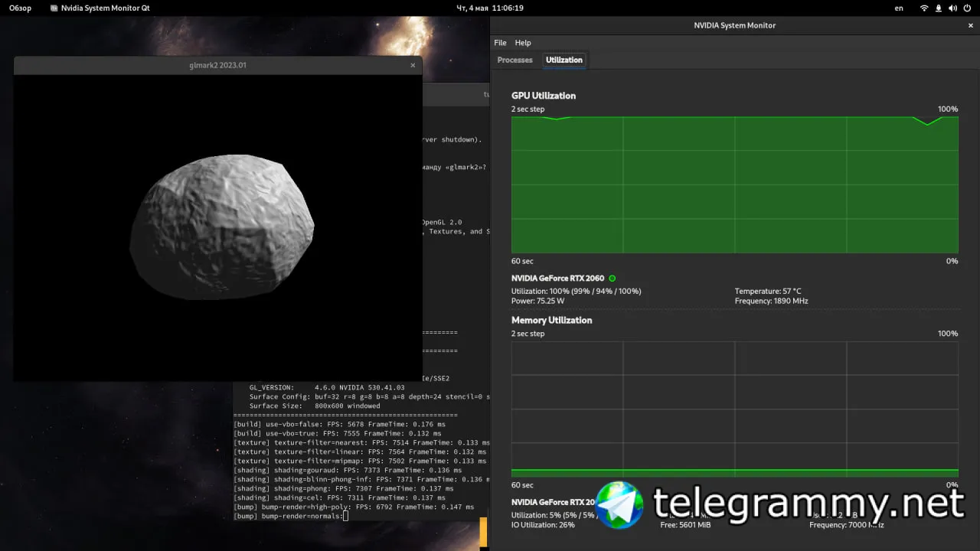Click terminal line 'shading=blinn-phong-inf: FPS: 7371'
The height and width of the screenshot is (551, 980).
tap(361, 479)
